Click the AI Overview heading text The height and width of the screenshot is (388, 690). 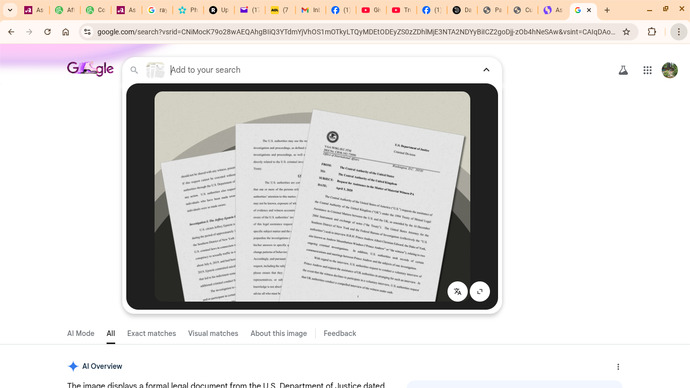click(102, 366)
